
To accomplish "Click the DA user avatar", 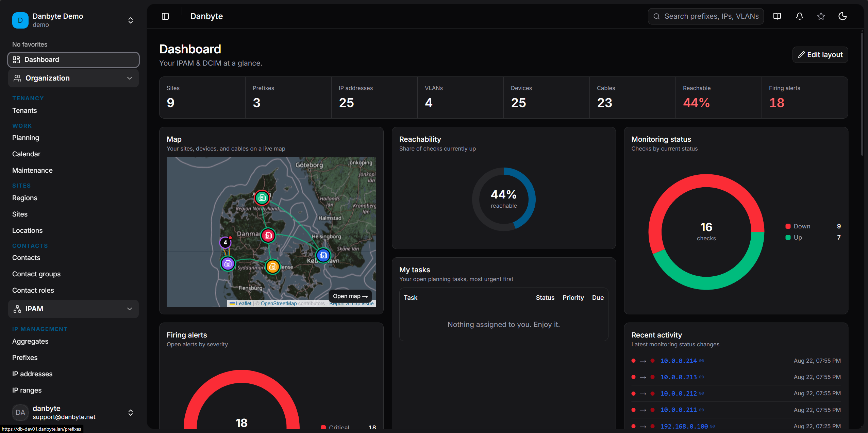I will (20, 412).
